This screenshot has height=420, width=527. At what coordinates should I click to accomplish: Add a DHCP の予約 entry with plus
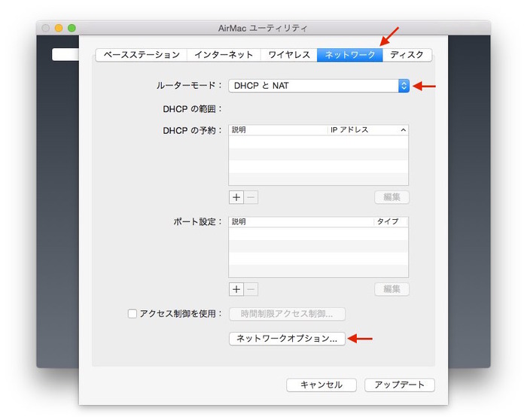point(236,197)
